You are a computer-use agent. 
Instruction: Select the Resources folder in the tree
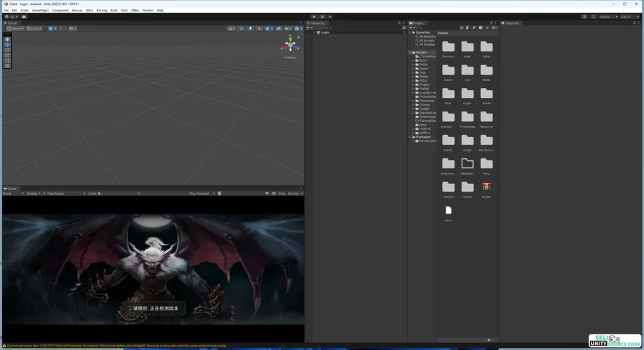(426, 101)
